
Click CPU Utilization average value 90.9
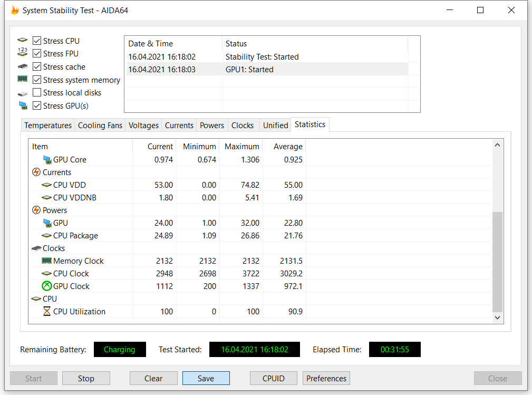[x=295, y=312]
